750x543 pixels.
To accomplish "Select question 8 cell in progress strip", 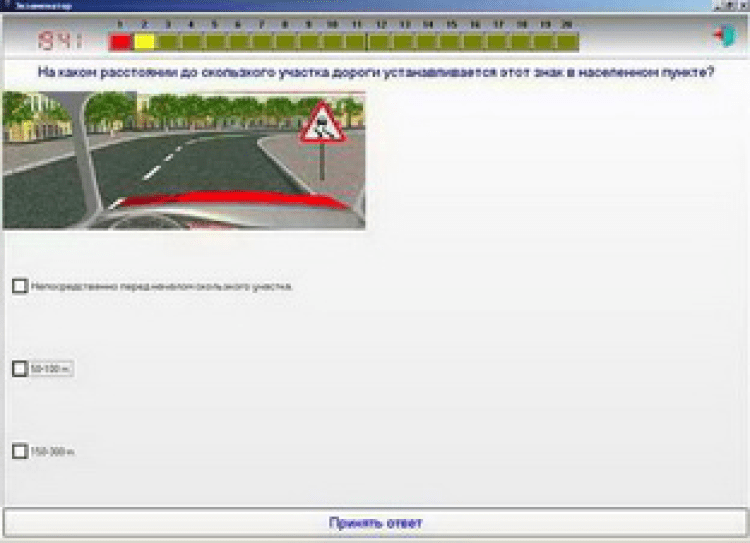I will point(285,42).
